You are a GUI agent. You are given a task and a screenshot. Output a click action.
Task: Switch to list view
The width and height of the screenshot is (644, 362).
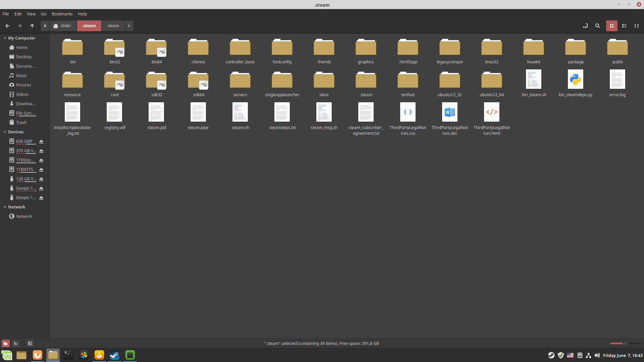click(x=624, y=26)
